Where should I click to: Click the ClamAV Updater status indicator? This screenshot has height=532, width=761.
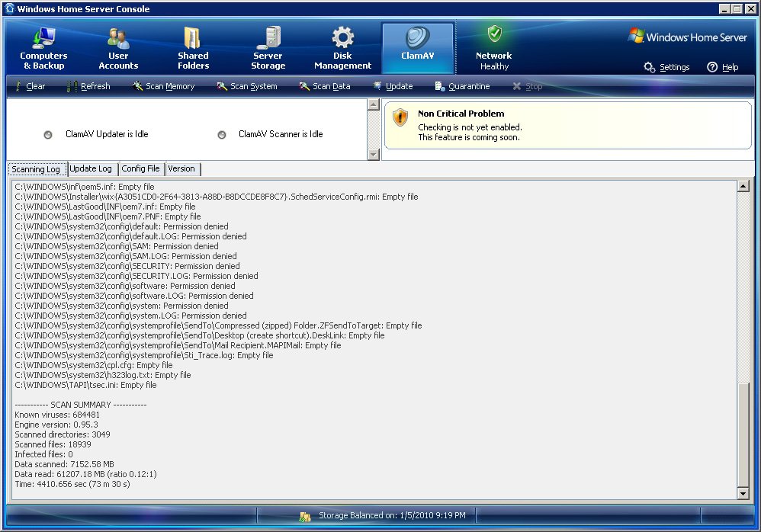pos(48,135)
